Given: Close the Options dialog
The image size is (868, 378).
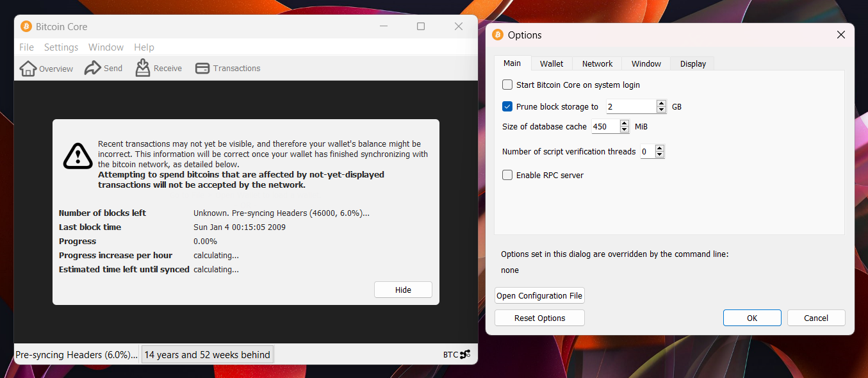Looking at the screenshot, I should coord(841,35).
